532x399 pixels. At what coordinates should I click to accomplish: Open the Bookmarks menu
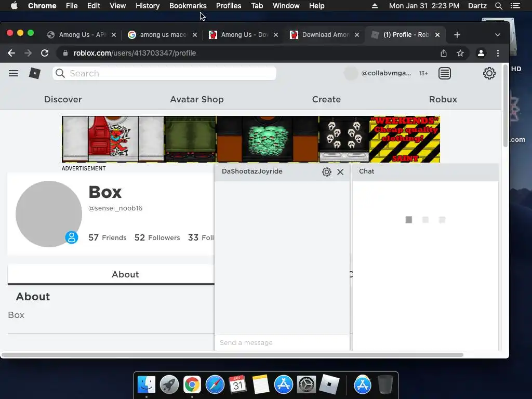pos(188,6)
